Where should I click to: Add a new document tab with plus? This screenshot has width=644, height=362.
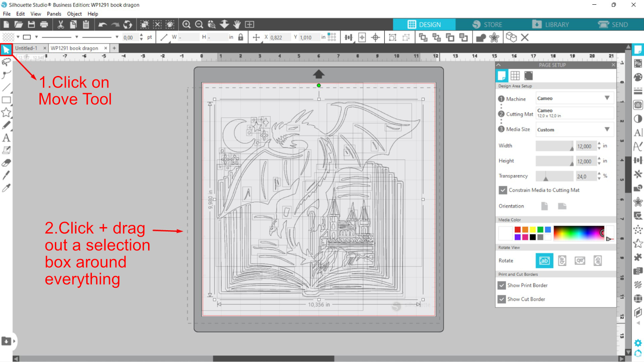[114, 48]
